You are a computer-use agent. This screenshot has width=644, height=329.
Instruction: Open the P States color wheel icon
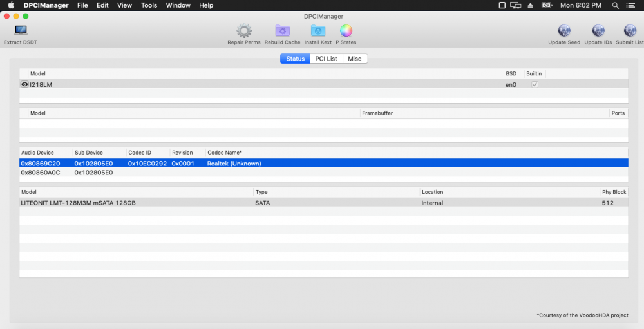tap(346, 31)
